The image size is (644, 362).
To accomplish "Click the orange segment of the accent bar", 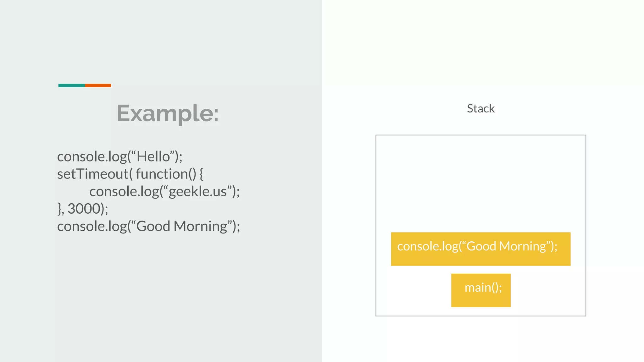I will click(x=98, y=85).
